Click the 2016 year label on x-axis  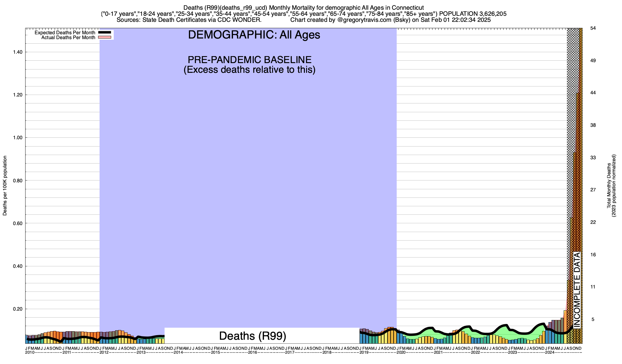point(253,352)
